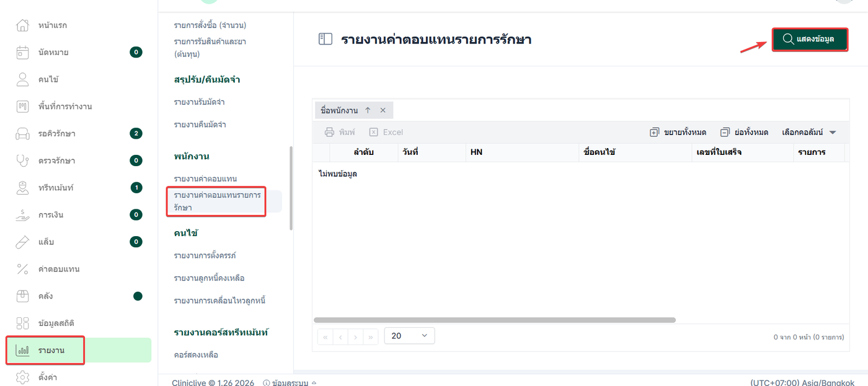Click the sofa icon beside รอคิวรักษา
Viewport: 868px width, 386px height.
point(22,133)
